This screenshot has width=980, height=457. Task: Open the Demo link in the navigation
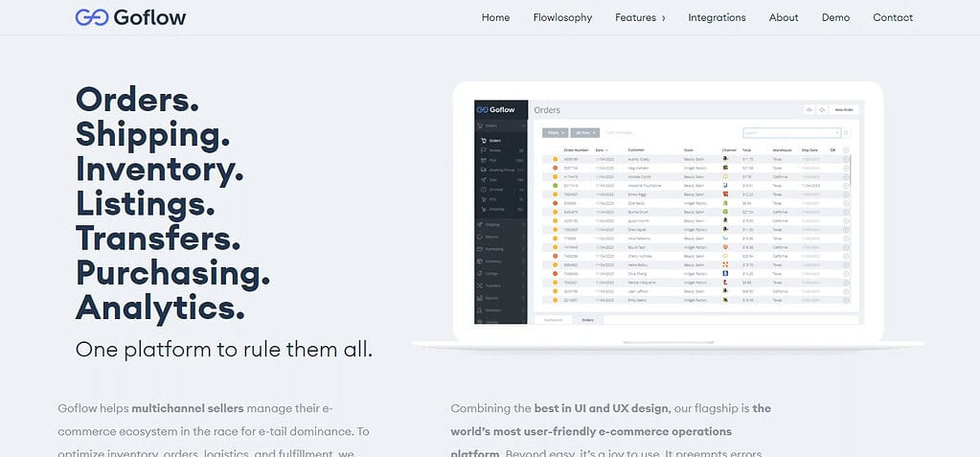pyautogui.click(x=835, y=17)
